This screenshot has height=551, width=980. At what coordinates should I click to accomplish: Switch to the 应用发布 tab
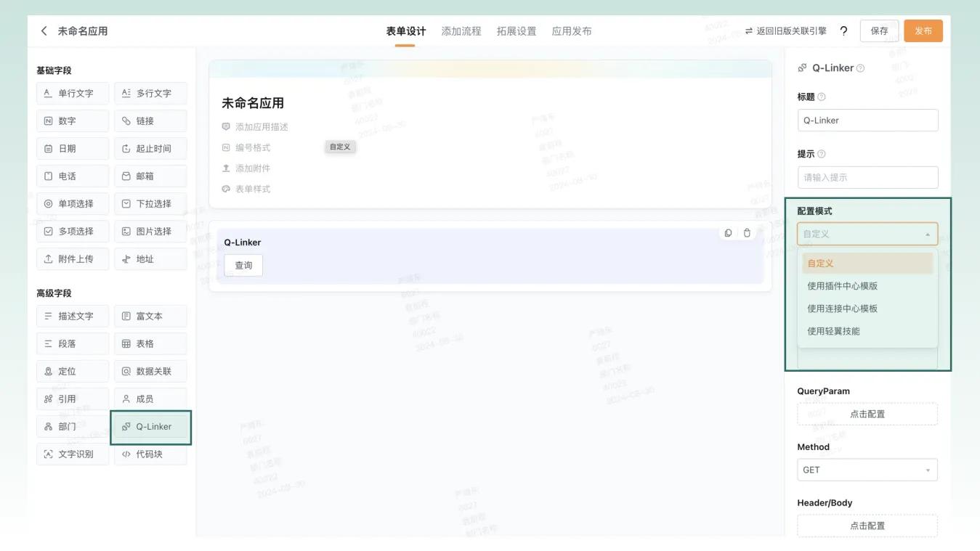coord(572,31)
